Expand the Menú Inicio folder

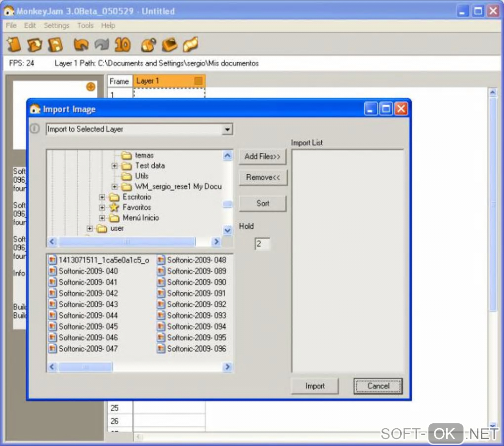tap(102, 218)
